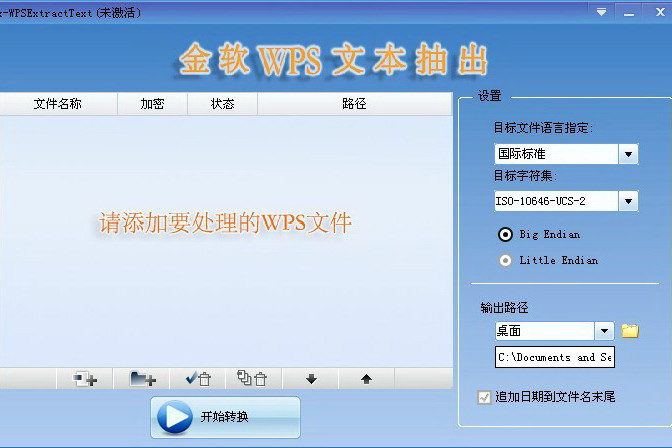Sort by 文件名称 column header
Screen dimensions: 672x448
58,104
